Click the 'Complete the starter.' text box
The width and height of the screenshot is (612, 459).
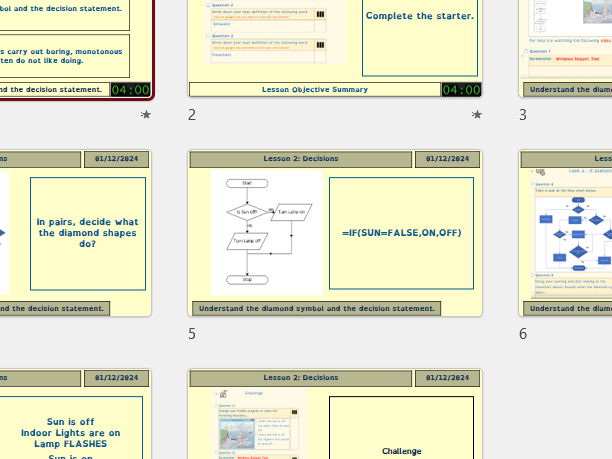420,37
